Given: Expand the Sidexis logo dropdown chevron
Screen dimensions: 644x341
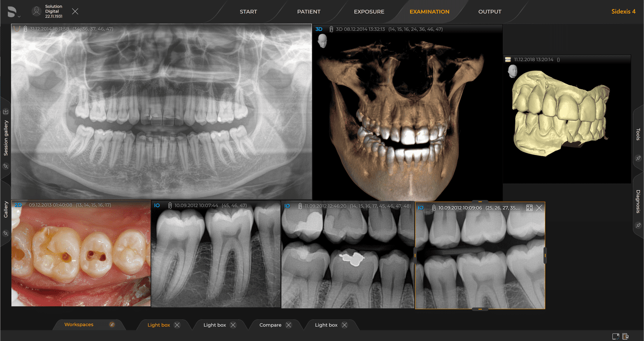Looking at the screenshot, I should pos(19,15).
